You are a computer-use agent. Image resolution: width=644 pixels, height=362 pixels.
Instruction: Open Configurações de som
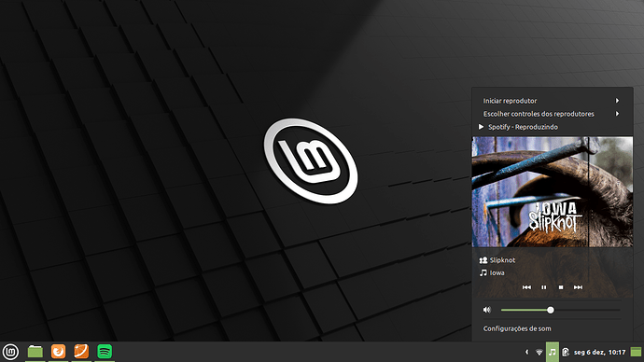pyautogui.click(x=517, y=328)
